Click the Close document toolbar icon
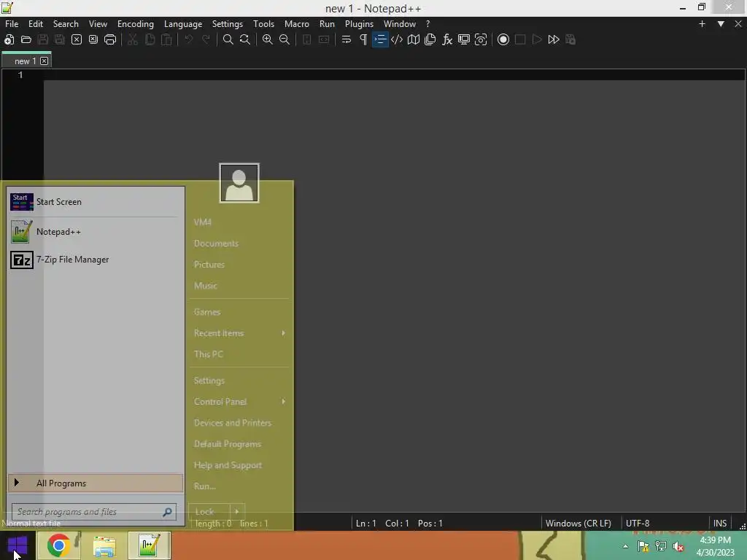 [76, 39]
